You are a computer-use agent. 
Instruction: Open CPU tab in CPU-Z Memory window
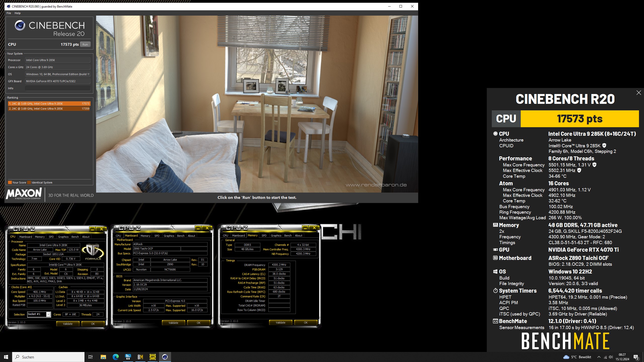[225, 236]
